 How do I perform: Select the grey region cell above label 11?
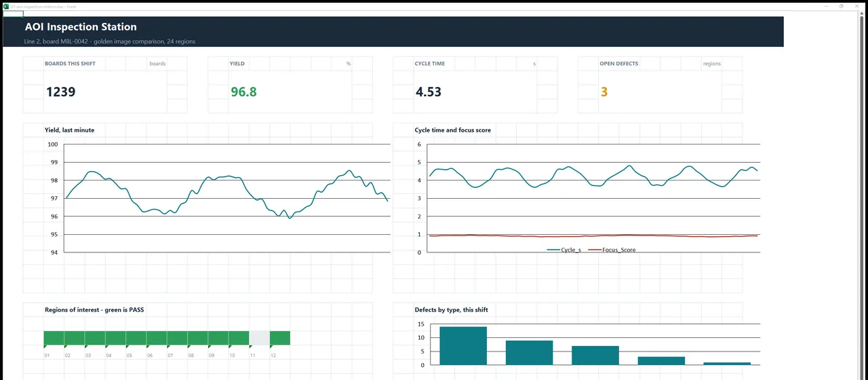pos(259,338)
